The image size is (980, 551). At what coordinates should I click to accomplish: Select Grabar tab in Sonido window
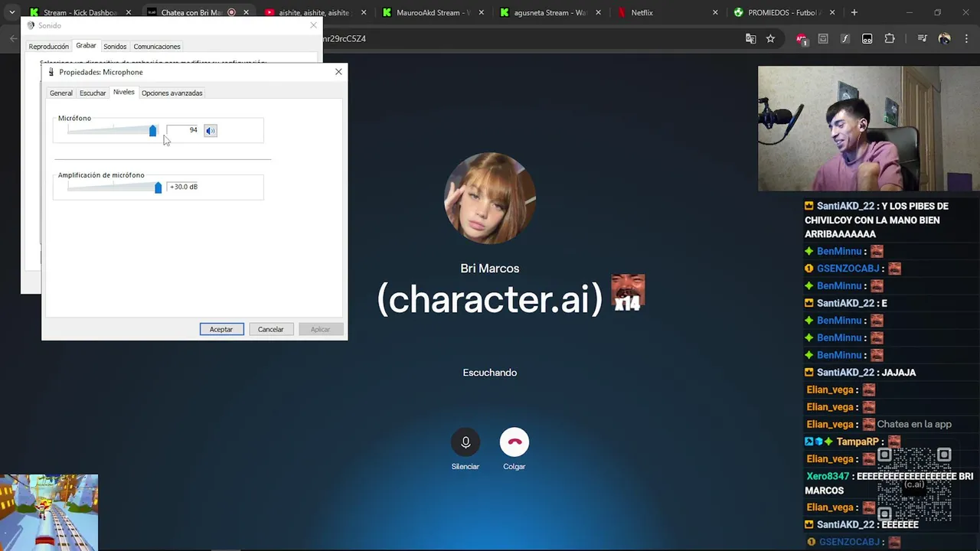[86, 46]
